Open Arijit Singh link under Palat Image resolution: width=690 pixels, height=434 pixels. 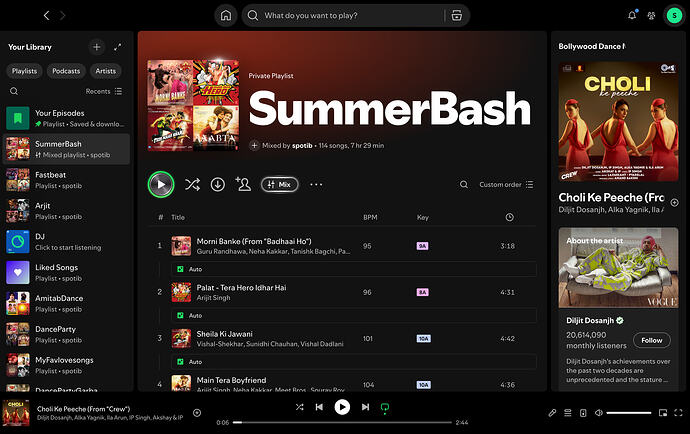pos(213,298)
